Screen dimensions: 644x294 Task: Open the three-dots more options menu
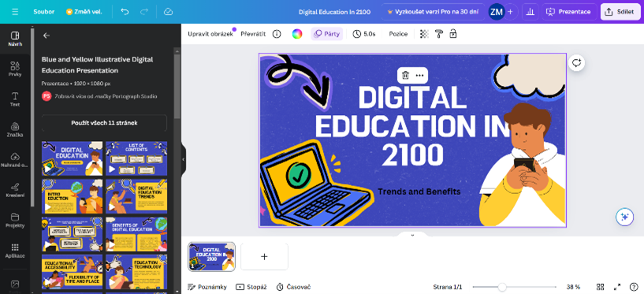click(419, 75)
